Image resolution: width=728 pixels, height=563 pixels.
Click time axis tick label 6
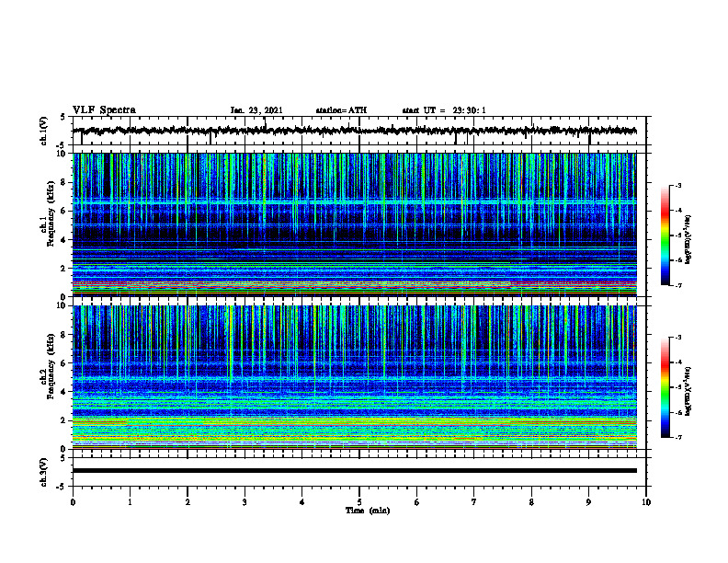[417, 502]
